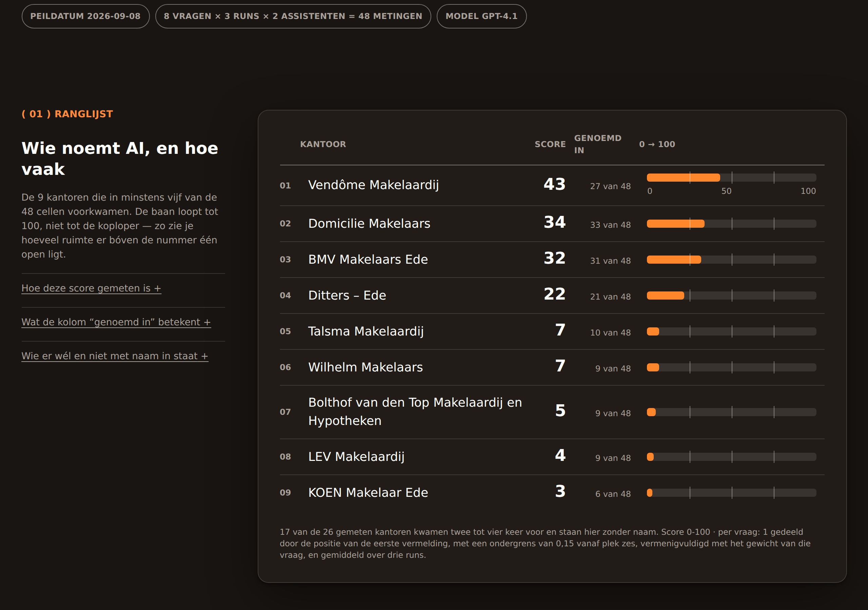Click the Vendôme Makelaardij score bar

coord(731,178)
